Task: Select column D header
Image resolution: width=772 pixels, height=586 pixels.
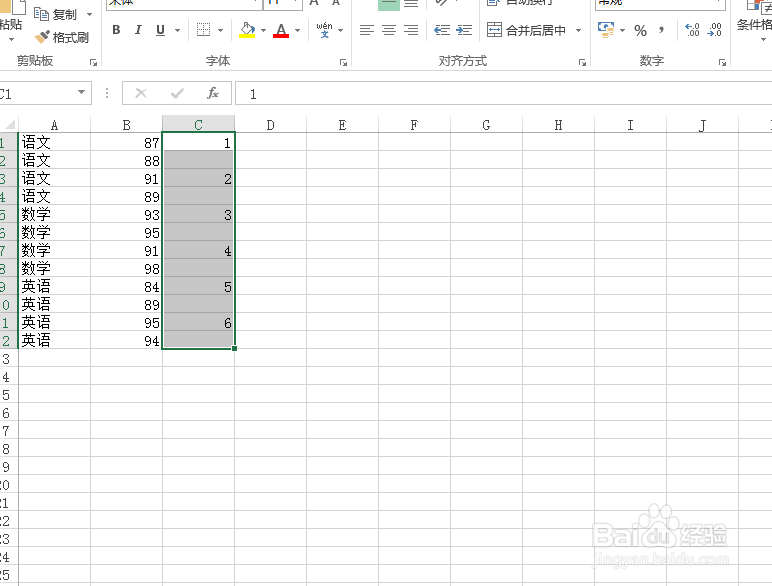Action: pyautogui.click(x=270, y=125)
